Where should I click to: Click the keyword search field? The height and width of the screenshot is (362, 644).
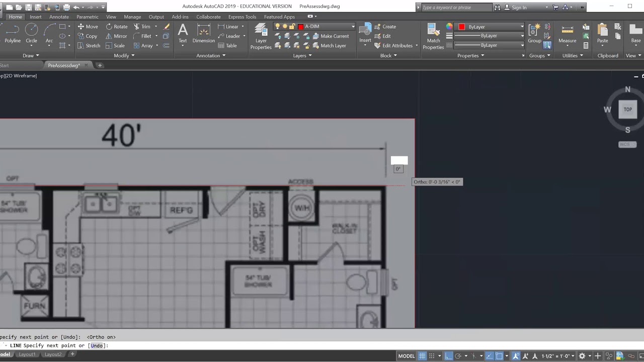[456, 7]
